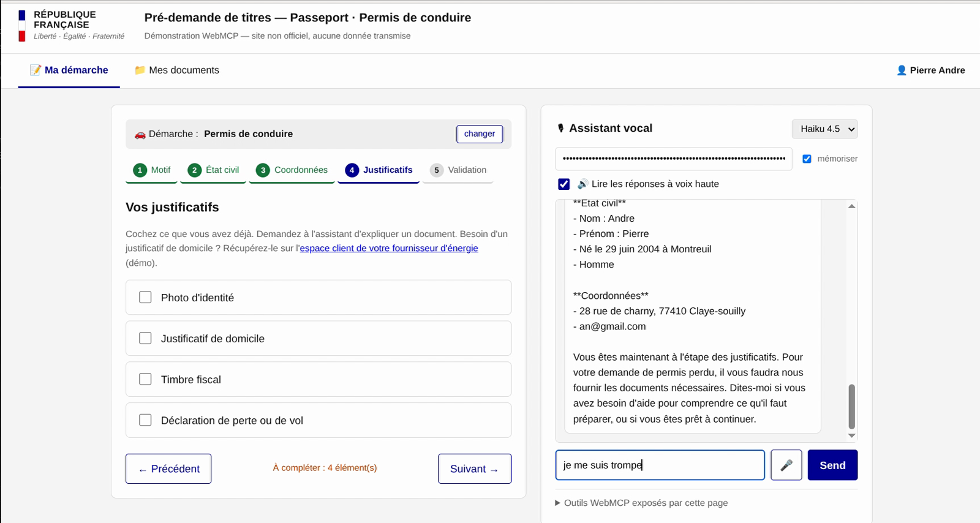Click the République Française flag logo

pos(22,26)
